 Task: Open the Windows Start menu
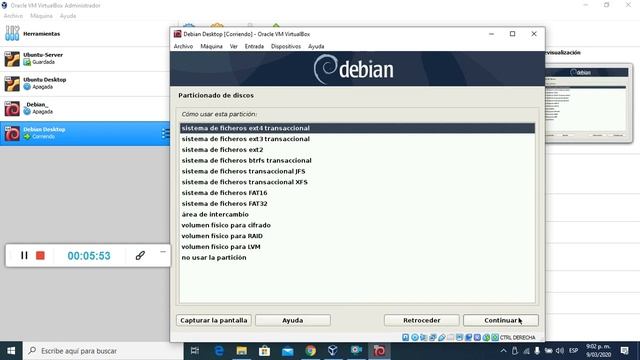pyautogui.click(x=11, y=351)
